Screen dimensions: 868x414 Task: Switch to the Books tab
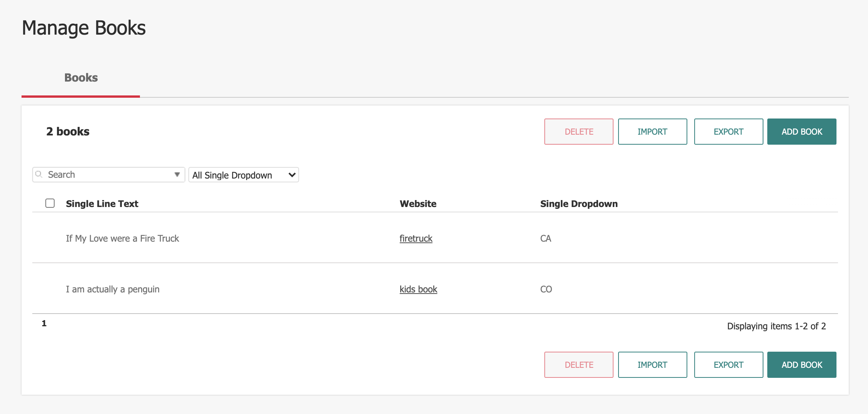pyautogui.click(x=81, y=78)
